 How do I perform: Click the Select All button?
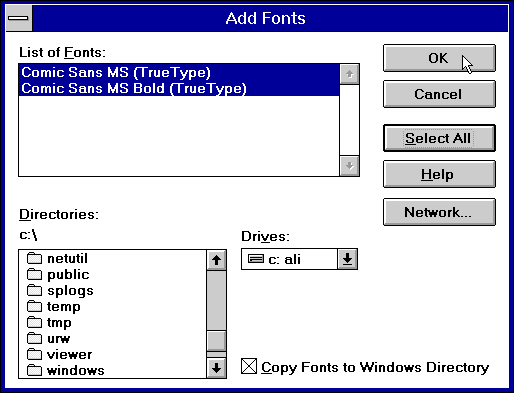point(439,138)
